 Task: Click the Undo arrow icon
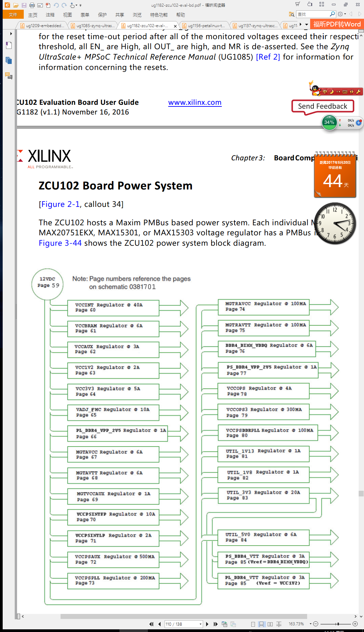tap(56, 5)
